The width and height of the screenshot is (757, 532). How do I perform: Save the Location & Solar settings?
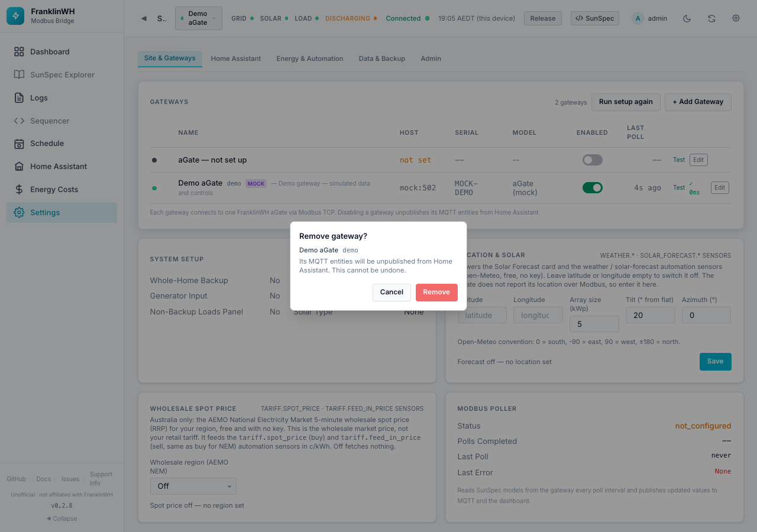click(x=715, y=362)
